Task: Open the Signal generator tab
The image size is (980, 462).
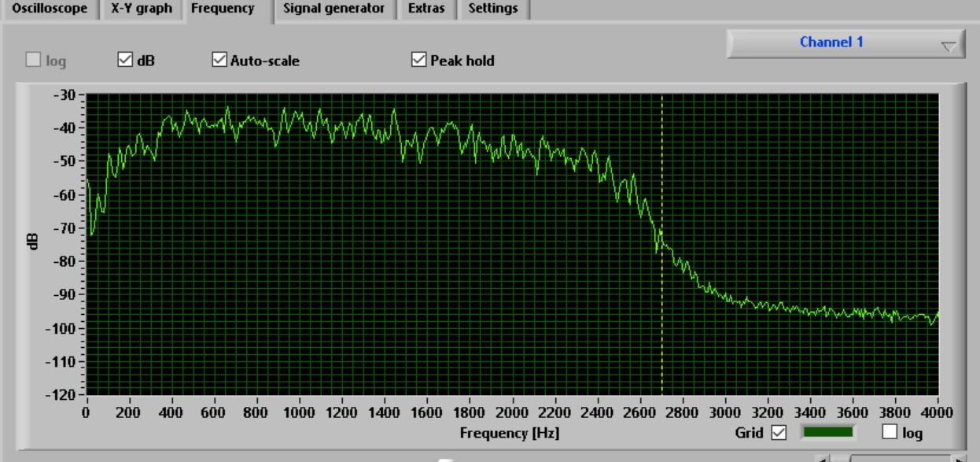Action: coord(333,9)
